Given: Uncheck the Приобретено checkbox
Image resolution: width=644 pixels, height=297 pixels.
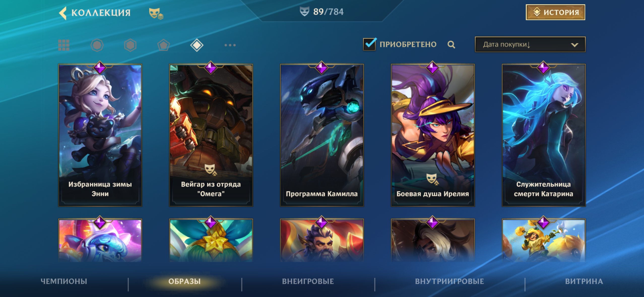Looking at the screenshot, I should pos(370,44).
